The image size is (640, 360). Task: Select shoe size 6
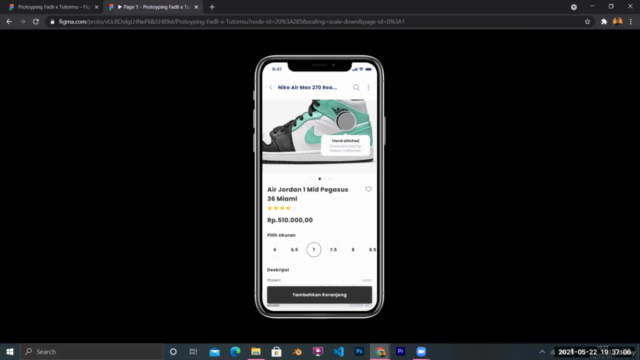pyautogui.click(x=275, y=249)
